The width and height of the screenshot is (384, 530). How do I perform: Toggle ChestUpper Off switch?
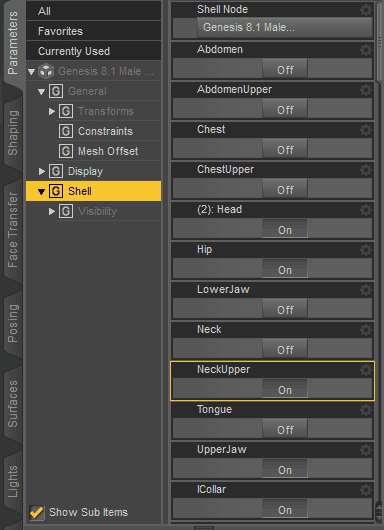click(285, 189)
